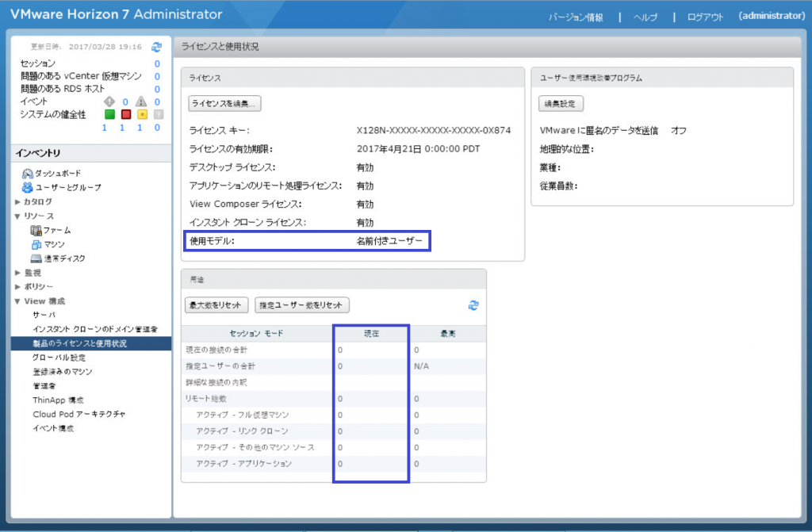The height and width of the screenshot is (532, 812).
Task: Expand the 監視 tree node
Action: 17,273
